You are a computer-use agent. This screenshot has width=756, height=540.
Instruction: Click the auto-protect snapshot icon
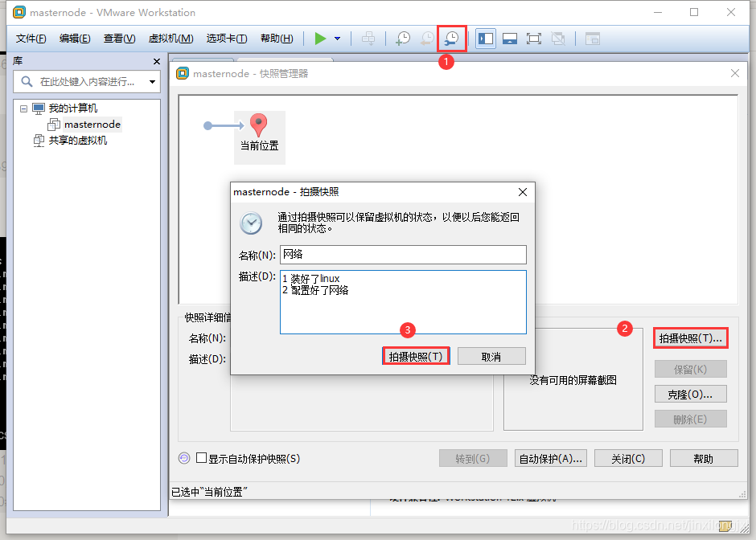[184, 458]
